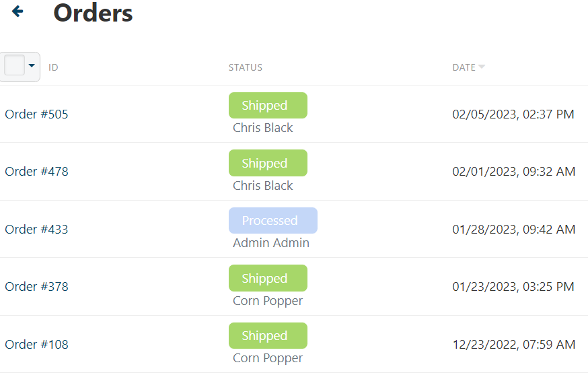Screen dimensions: 588x375
Task: Click the 02/05/2023, 02:37 PM date cell
Action: (x=513, y=114)
